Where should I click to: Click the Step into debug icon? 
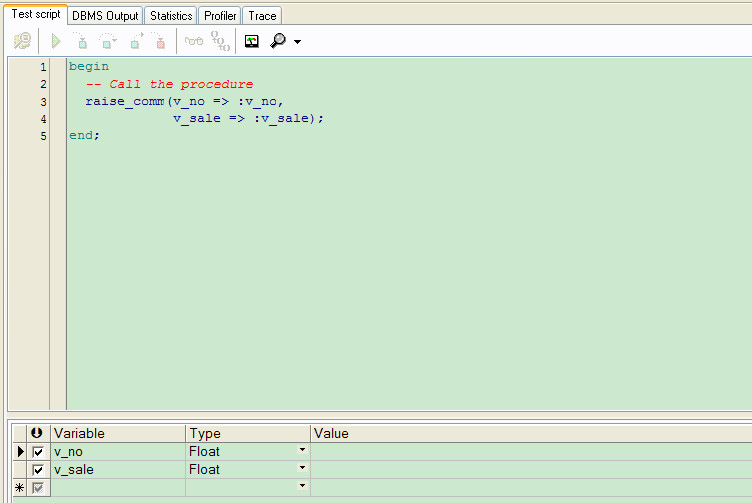81,41
